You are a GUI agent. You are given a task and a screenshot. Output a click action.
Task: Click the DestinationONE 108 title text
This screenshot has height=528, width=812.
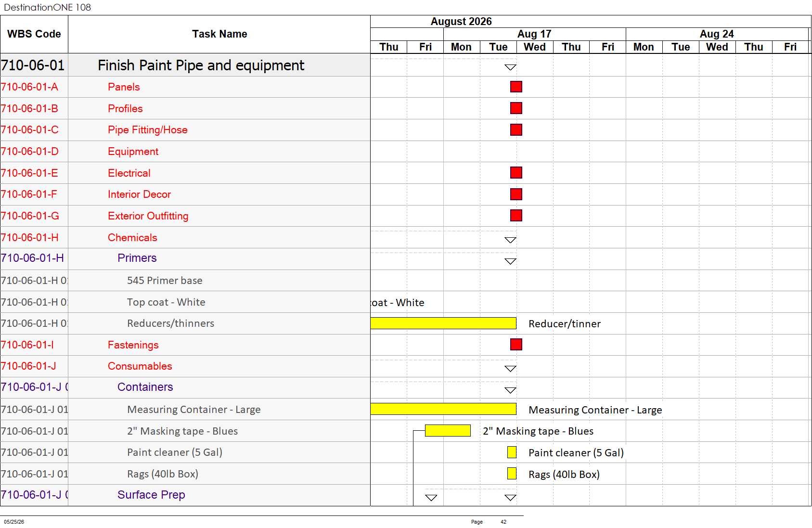(x=47, y=7)
